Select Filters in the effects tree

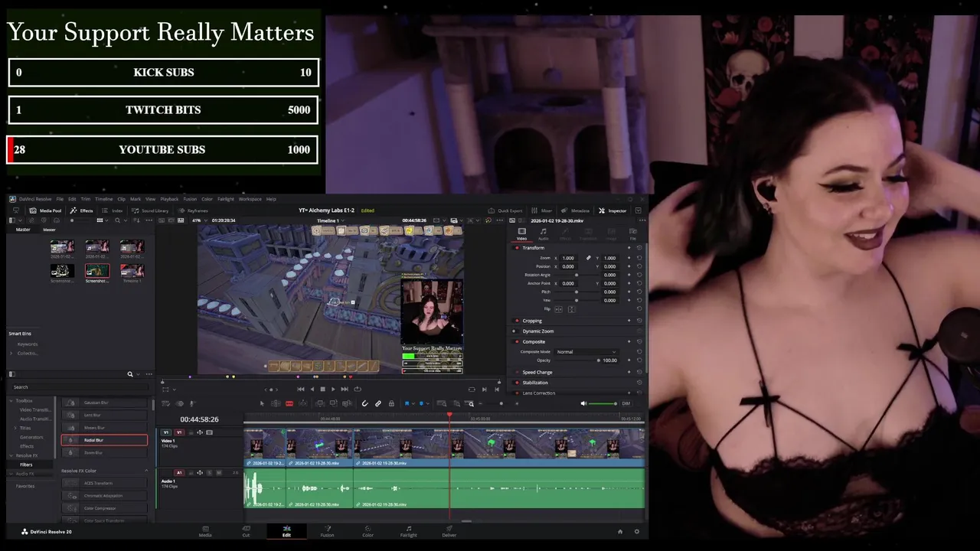point(26,465)
